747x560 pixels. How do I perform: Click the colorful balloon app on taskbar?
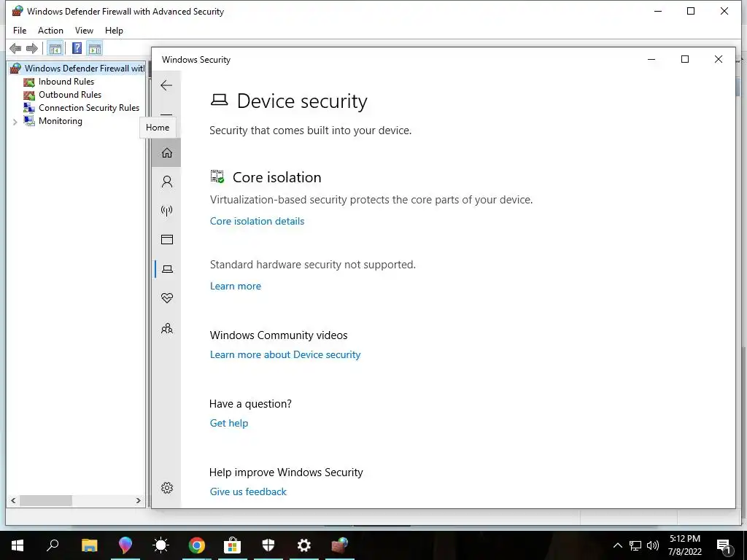[x=125, y=545]
